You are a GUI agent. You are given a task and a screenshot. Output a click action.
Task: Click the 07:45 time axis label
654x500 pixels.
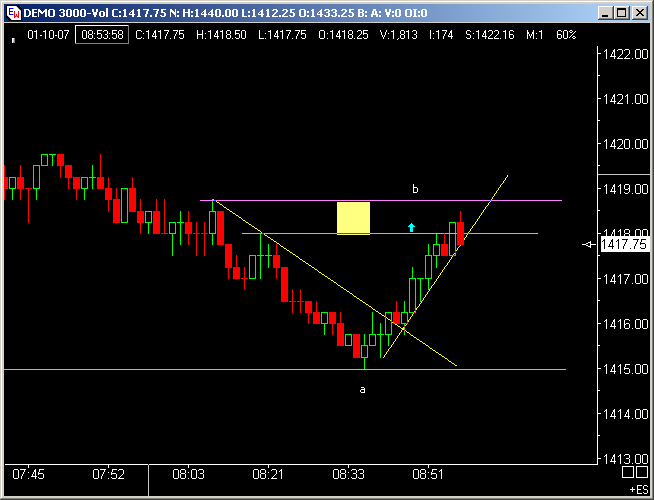click(28, 475)
